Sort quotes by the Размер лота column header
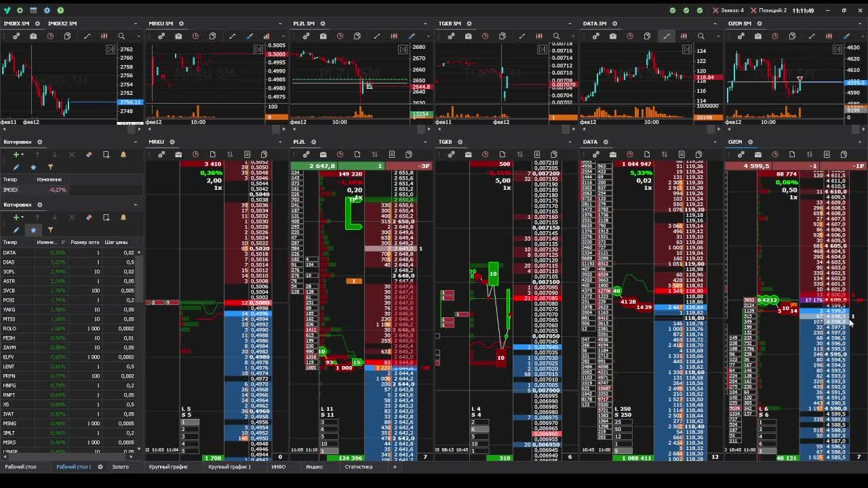Viewport: 868px width, 488px height. 85,242
